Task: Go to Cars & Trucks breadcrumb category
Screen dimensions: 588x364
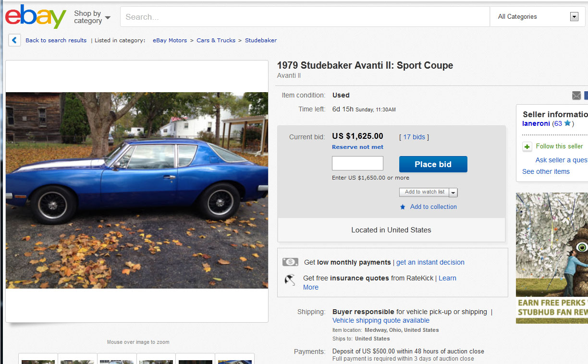Action: pos(216,40)
